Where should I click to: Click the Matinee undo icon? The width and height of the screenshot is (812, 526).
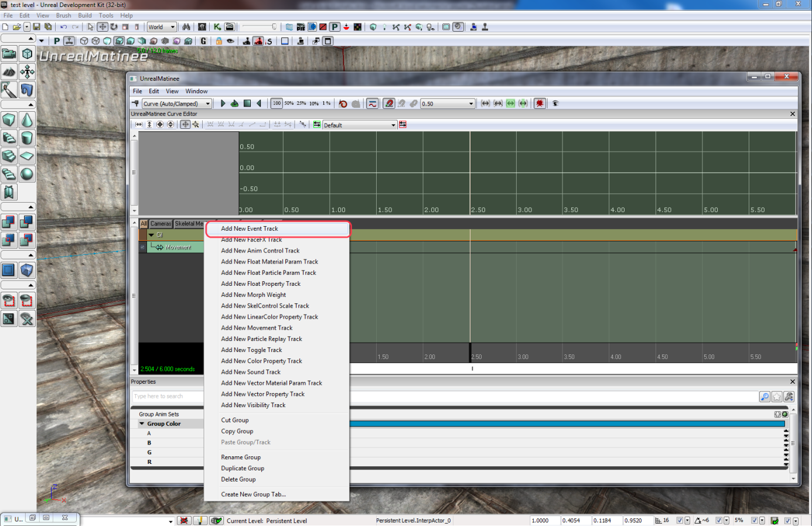343,104
